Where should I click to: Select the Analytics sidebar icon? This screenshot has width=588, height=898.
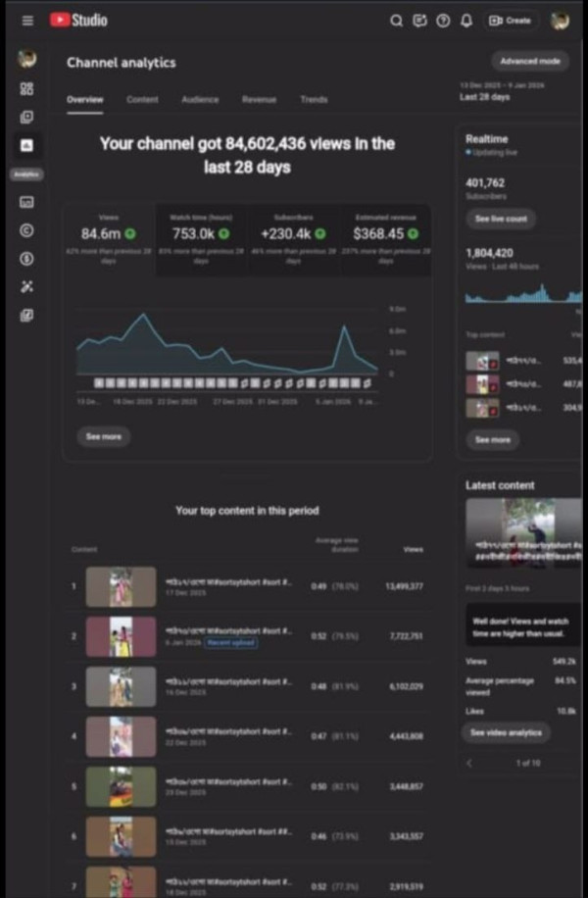(26, 145)
